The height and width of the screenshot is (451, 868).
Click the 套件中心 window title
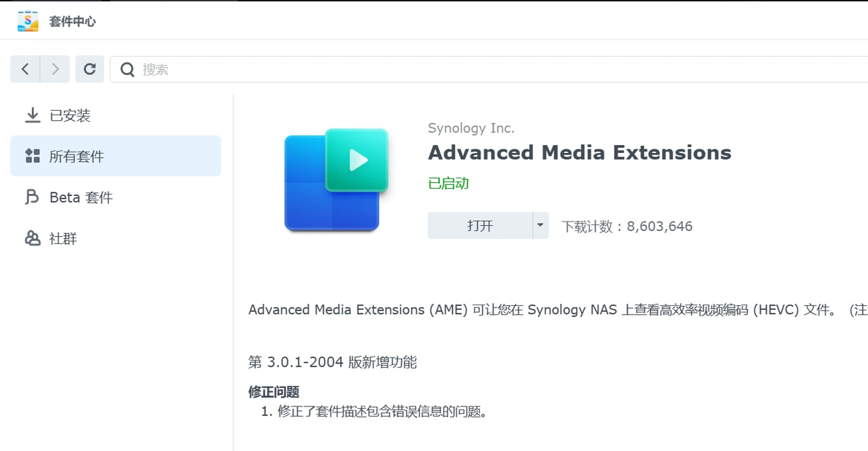[x=73, y=22]
